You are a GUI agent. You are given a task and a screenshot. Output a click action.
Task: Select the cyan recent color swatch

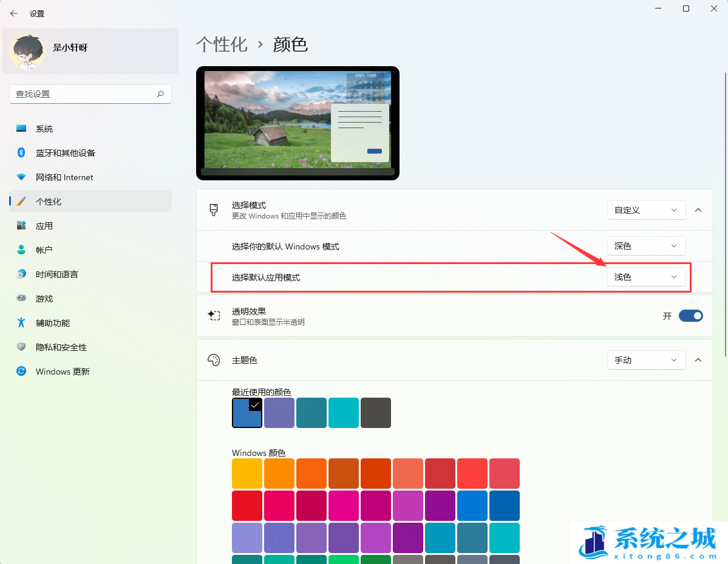point(344,413)
